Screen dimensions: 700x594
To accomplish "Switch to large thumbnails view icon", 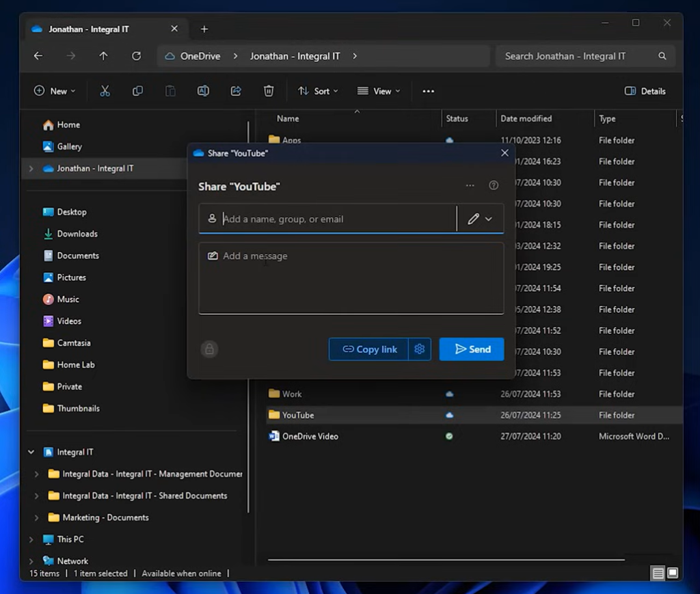I will click(x=673, y=573).
